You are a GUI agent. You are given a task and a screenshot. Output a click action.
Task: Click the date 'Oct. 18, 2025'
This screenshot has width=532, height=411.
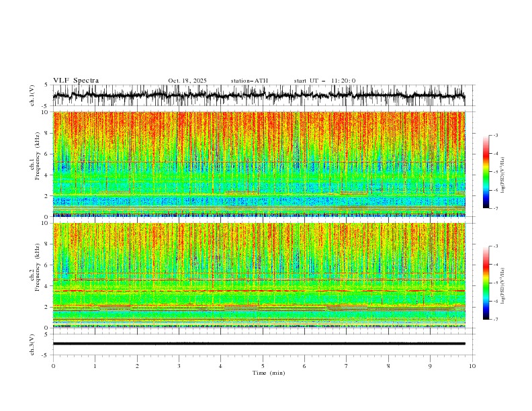tap(187, 81)
